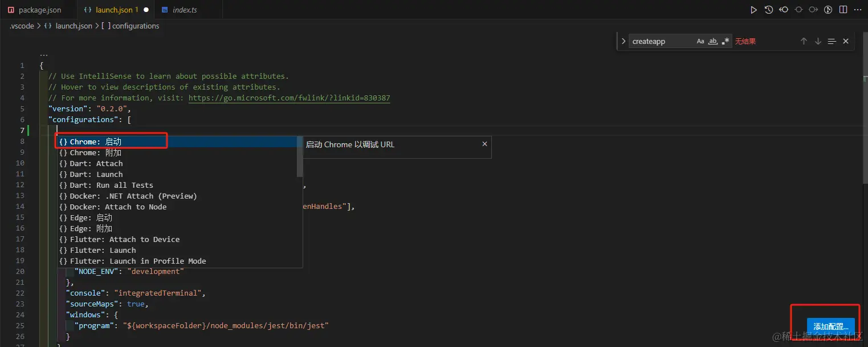This screenshot has height=347, width=868.
Task: Select the 'Chrome: 启动' suggestion
Action: pyautogui.click(x=177, y=142)
